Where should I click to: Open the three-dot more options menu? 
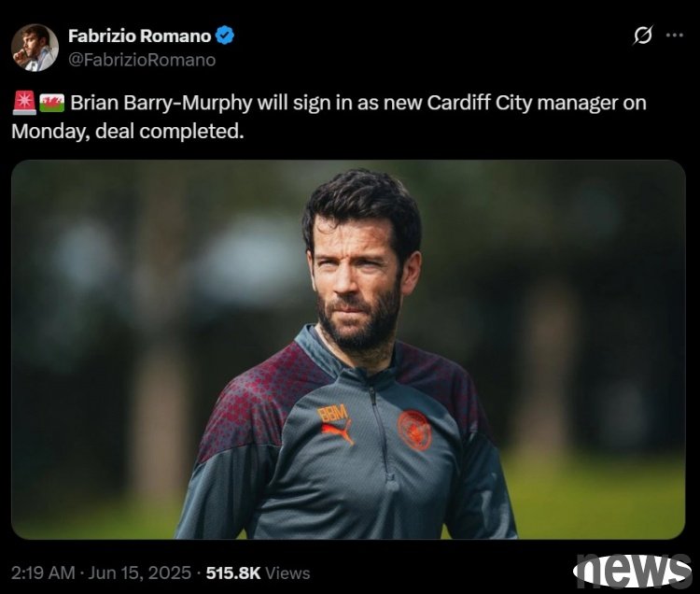point(675,35)
